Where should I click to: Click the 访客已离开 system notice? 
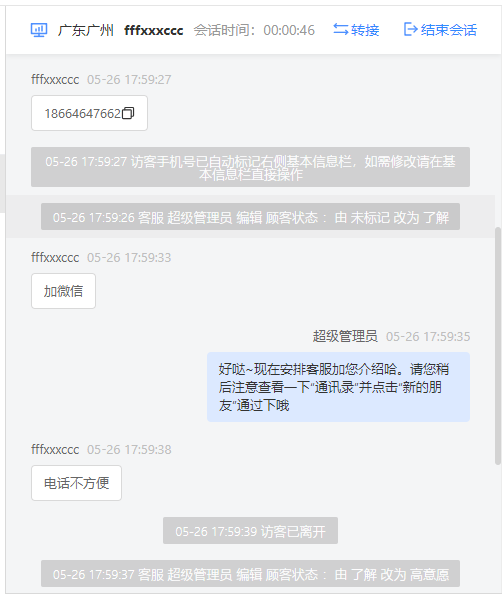[250, 531]
